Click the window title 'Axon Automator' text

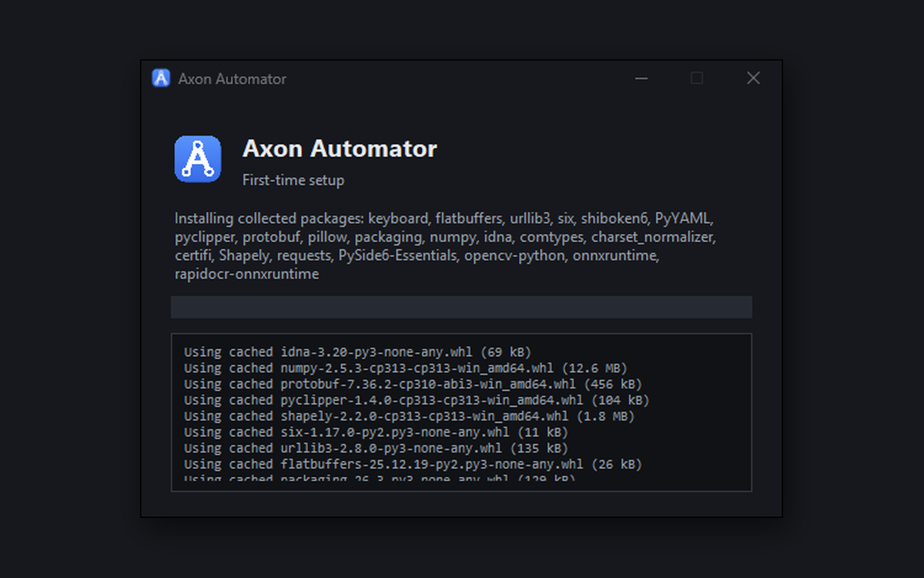coord(232,79)
